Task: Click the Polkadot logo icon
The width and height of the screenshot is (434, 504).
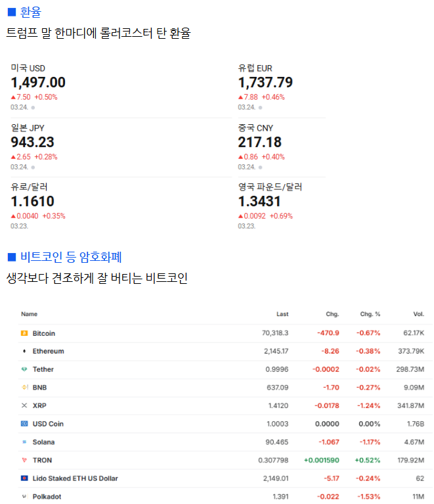Action: [x=25, y=497]
